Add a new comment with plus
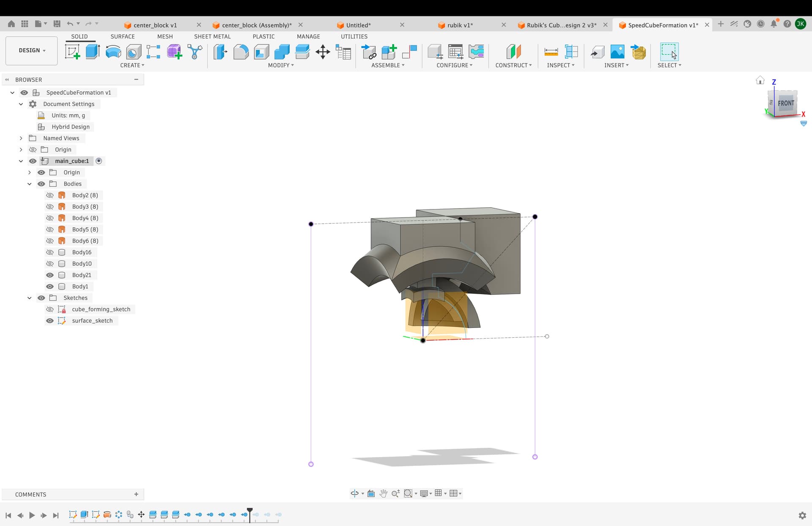 point(136,494)
